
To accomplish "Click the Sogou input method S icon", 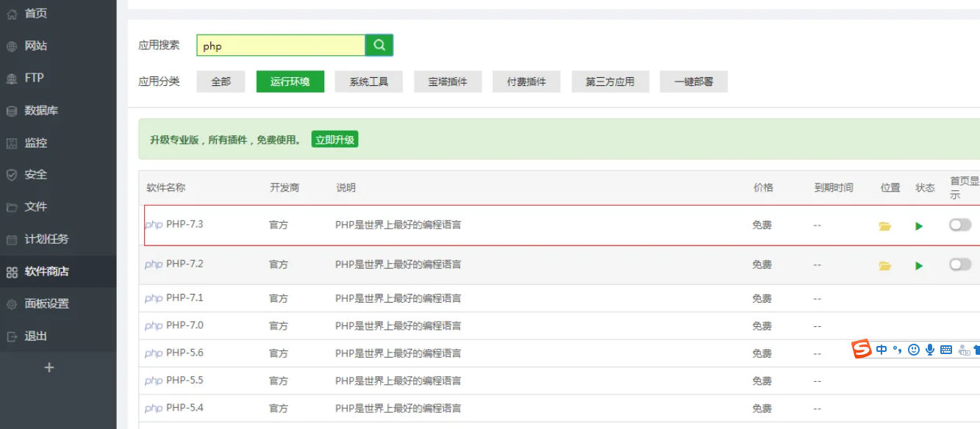I will click(x=861, y=349).
